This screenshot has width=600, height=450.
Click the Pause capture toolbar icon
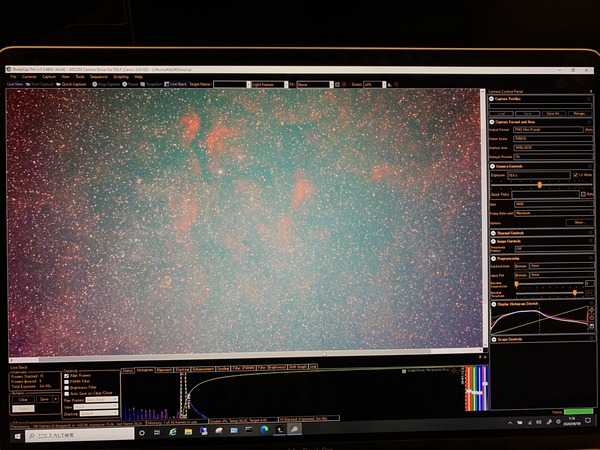(x=125, y=84)
